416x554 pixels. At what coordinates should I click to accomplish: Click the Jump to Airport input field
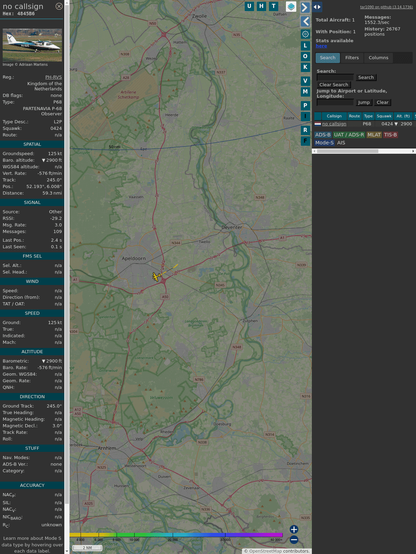(x=335, y=102)
